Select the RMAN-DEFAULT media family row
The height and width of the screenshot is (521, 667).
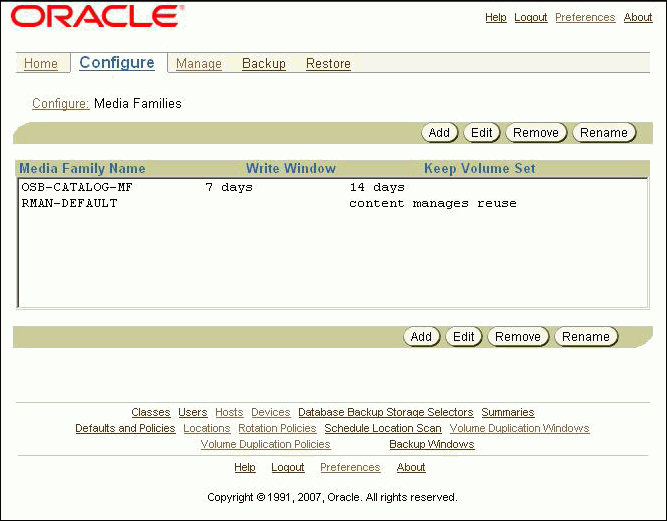point(333,203)
